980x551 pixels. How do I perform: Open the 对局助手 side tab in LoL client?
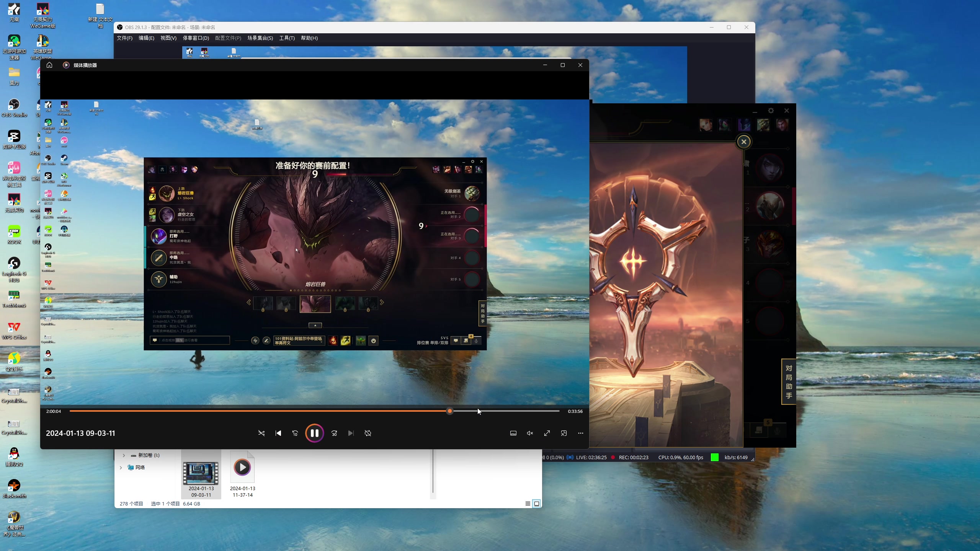789,381
